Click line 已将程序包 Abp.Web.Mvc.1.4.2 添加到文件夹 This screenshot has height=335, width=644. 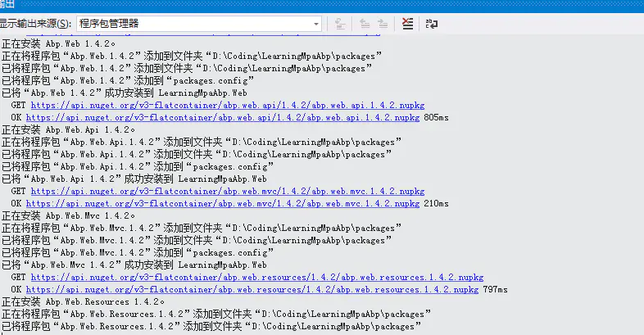point(197,241)
